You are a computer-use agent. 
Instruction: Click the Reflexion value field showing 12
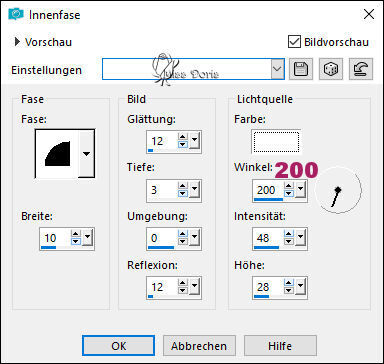[162, 287]
